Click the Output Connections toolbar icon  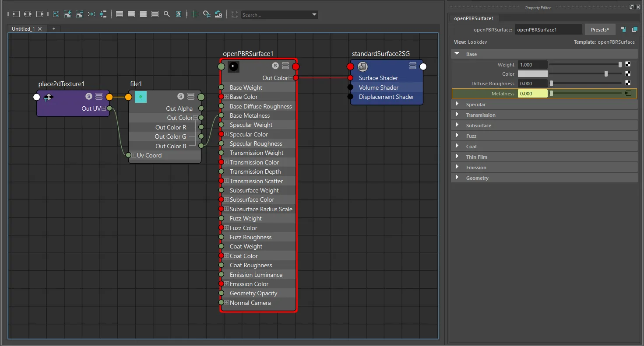pyautogui.click(x=40, y=14)
